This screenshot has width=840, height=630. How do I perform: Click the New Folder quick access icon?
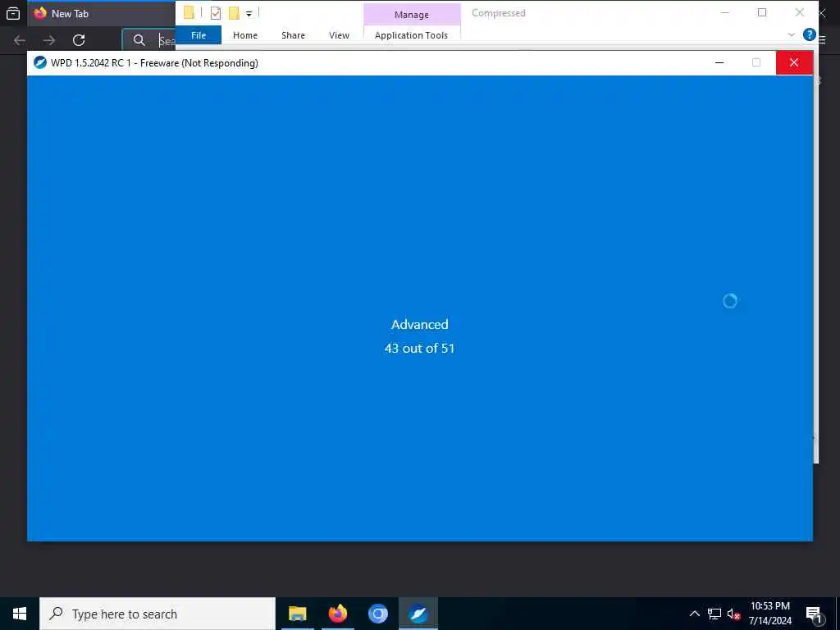(234, 13)
